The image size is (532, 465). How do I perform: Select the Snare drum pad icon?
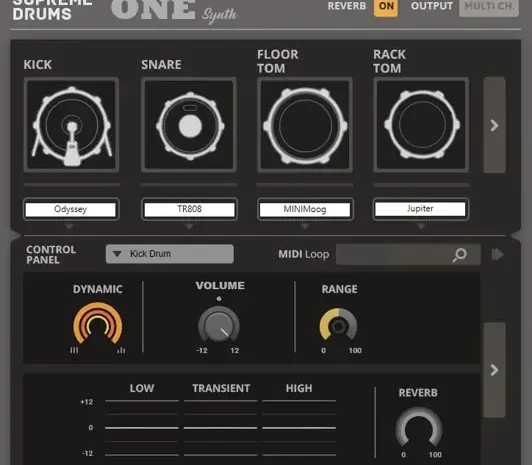click(189, 125)
